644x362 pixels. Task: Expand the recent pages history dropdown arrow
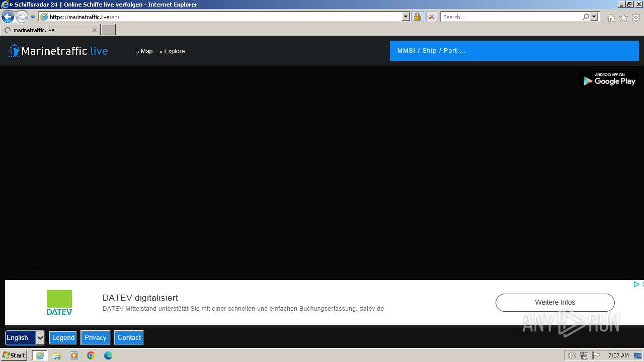[33, 17]
